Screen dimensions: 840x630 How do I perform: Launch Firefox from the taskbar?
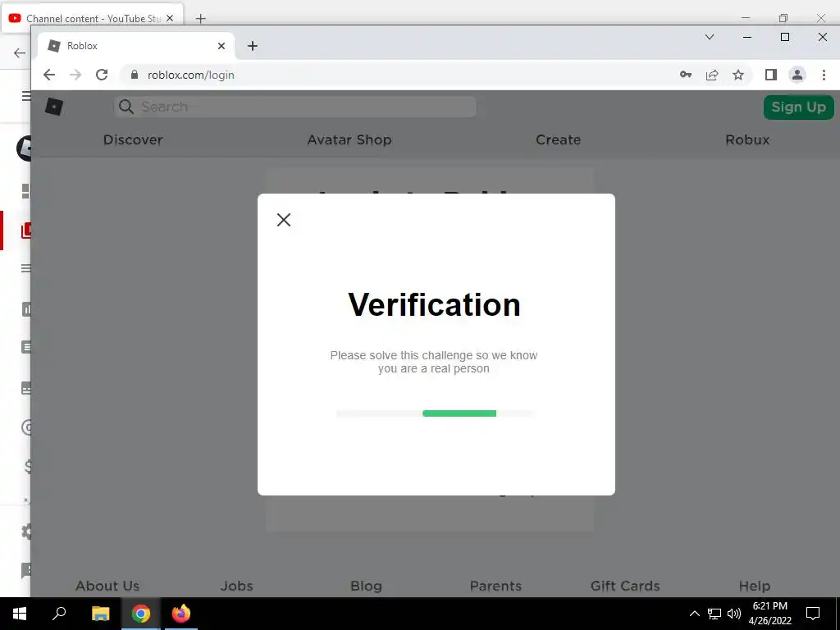point(181,614)
